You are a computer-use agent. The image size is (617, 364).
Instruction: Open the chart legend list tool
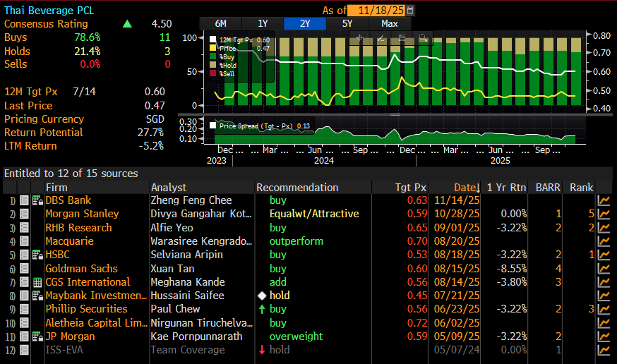pos(402,38)
